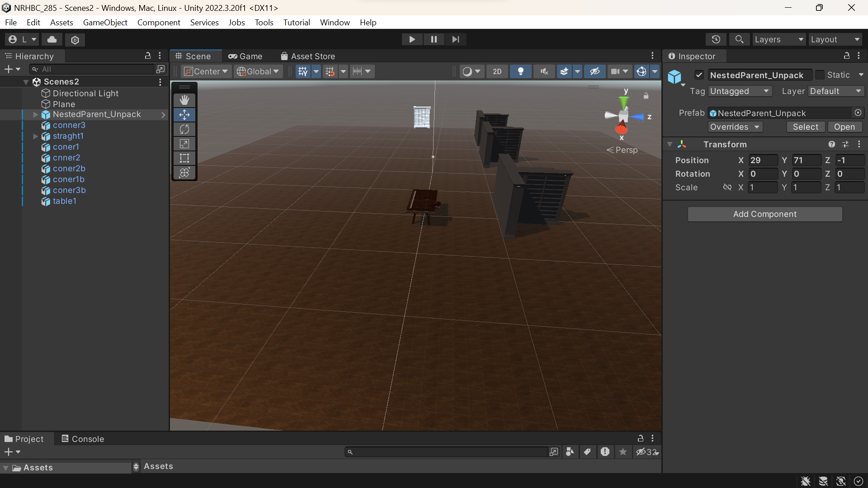868x488 pixels.
Task: Click the Step forward button
Action: pos(455,39)
